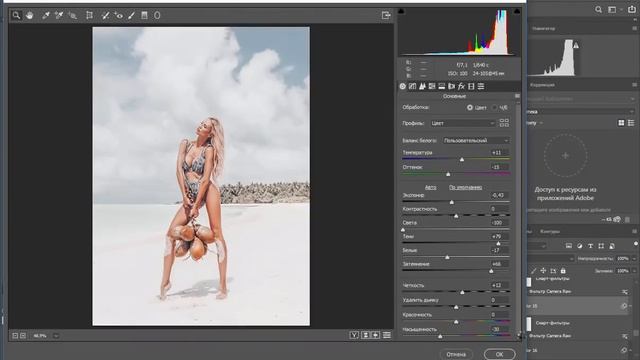The image size is (640, 360).
Task: Toggle highlight clipping warning in histogram
Action: click(517, 11)
